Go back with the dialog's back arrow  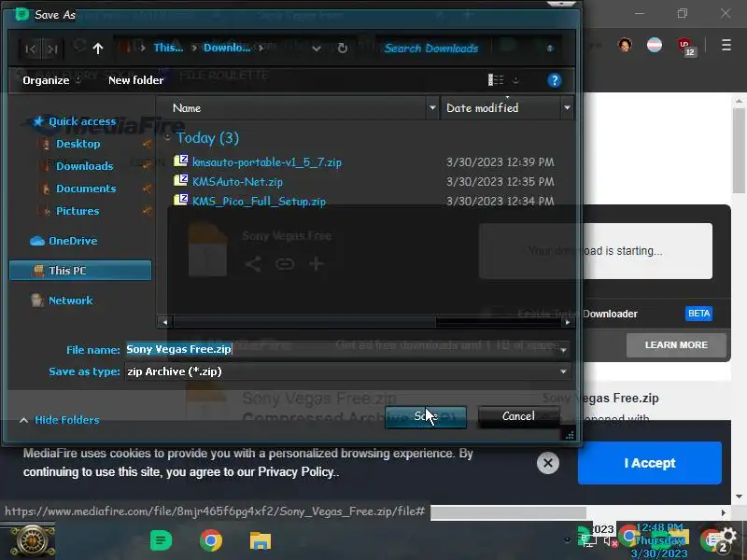[x=31, y=49]
